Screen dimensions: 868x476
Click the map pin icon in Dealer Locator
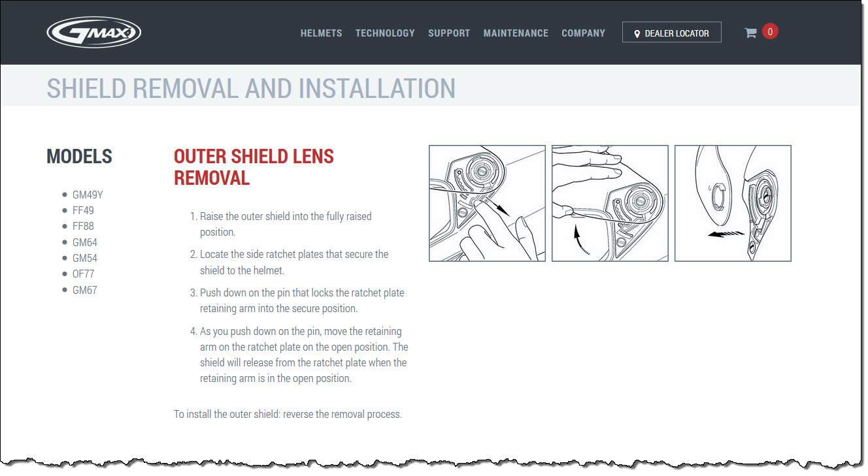tap(637, 33)
